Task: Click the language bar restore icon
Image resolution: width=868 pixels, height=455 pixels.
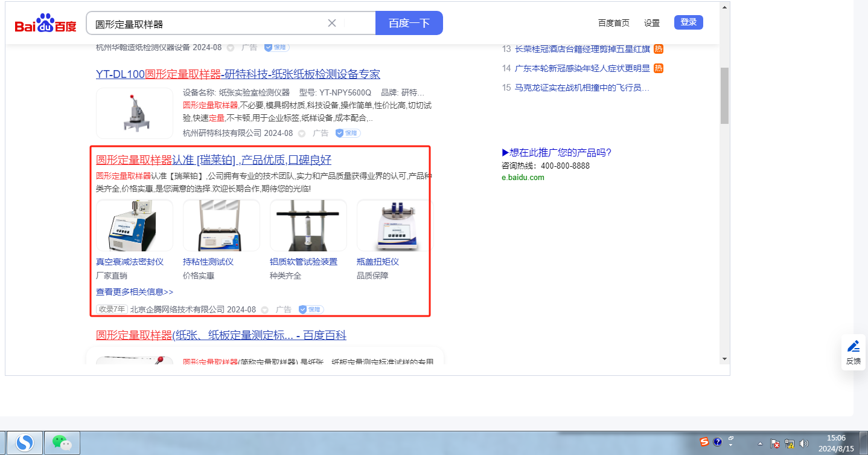Action: (731, 438)
